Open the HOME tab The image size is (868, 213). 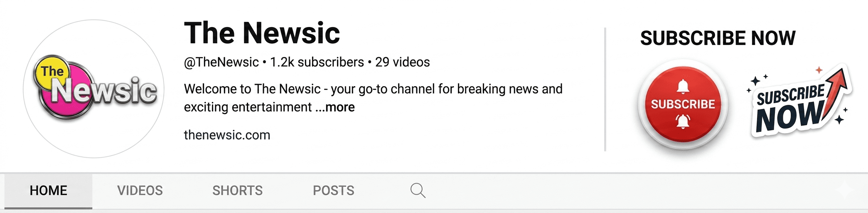[48, 191]
